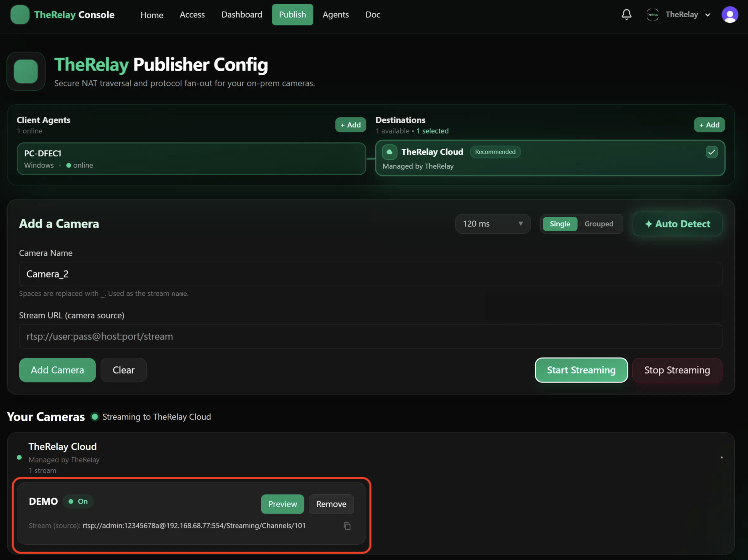This screenshot has height=560, width=748.
Task: Open the user profile avatar
Action: (x=730, y=15)
